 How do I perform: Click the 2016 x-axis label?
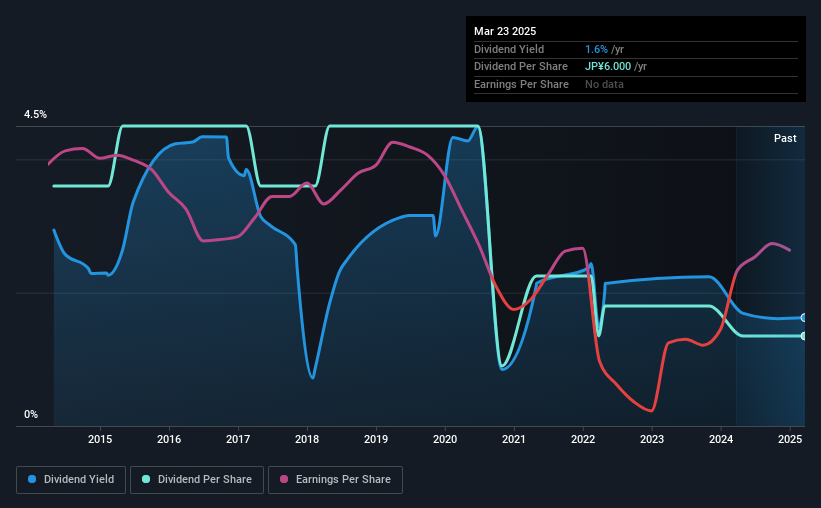point(169,439)
